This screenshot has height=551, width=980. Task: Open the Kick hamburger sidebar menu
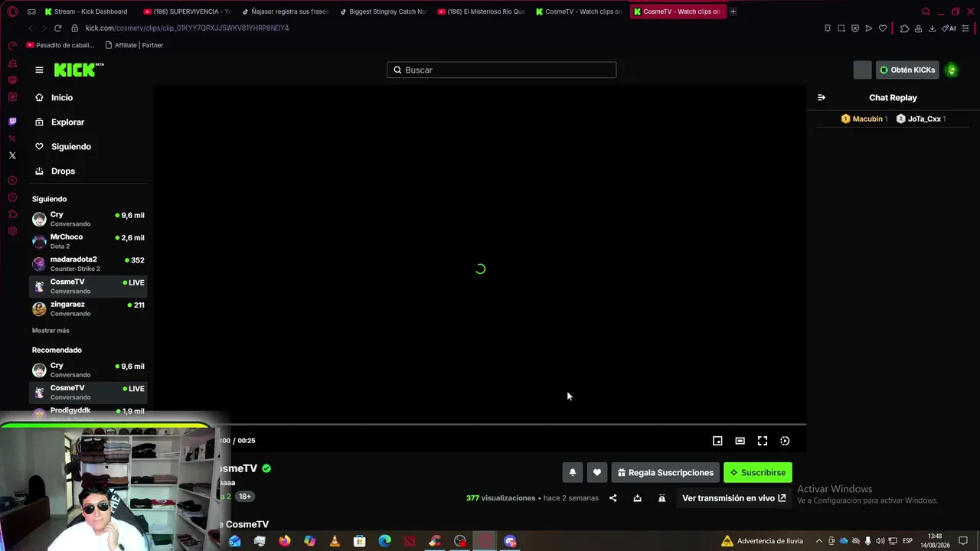coord(39,70)
